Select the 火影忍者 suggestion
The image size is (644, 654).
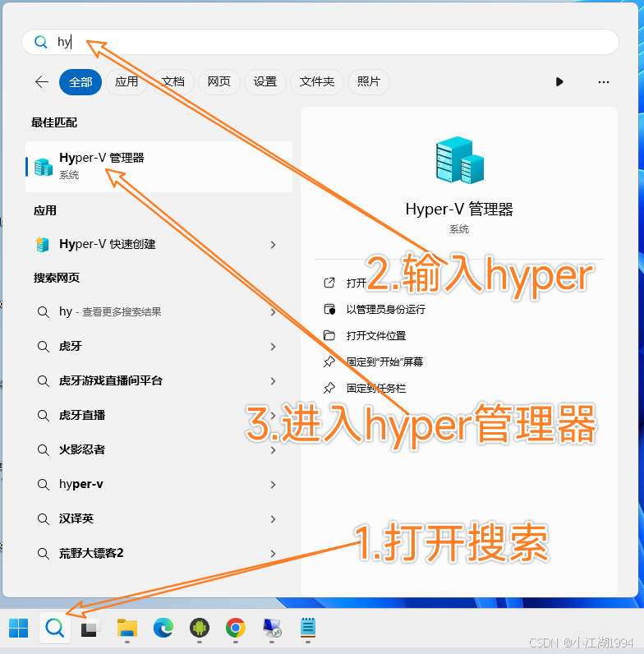click(145, 449)
